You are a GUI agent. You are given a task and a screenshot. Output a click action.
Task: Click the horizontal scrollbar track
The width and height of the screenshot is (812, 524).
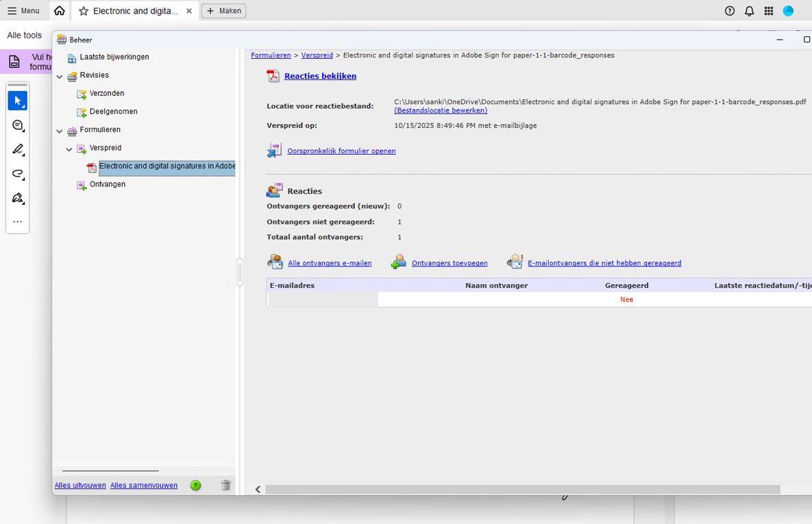coord(523,489)
